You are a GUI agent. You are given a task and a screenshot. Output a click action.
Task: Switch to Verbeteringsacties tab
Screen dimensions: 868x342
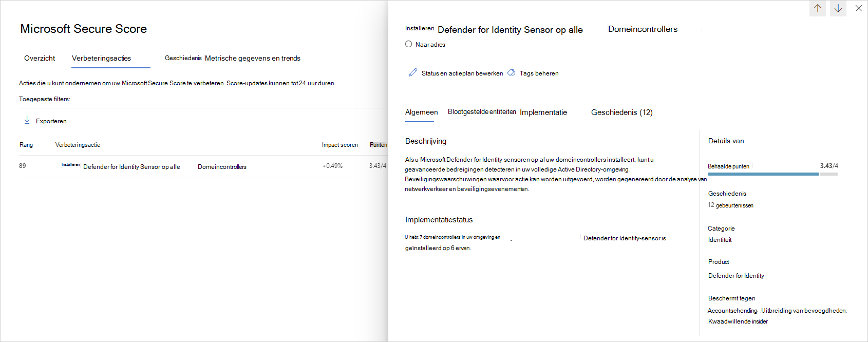pyautogui.click(x=101, y=58)
